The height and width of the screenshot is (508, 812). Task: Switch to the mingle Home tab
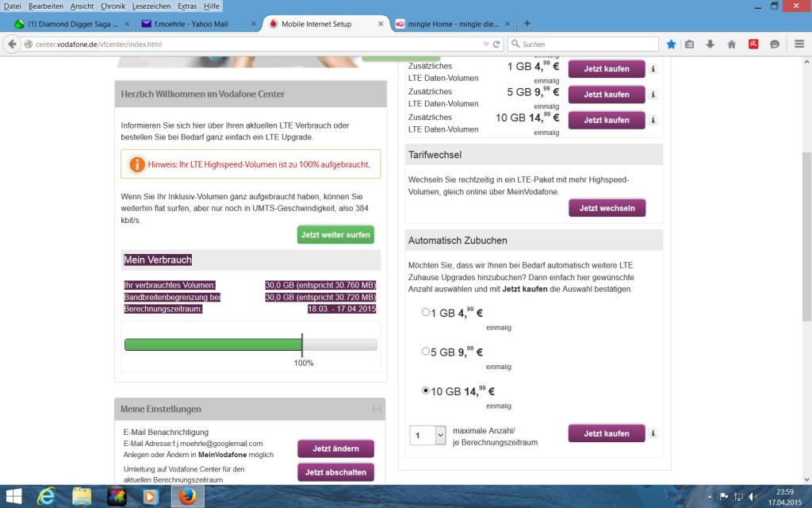click(x=453, y=24)
